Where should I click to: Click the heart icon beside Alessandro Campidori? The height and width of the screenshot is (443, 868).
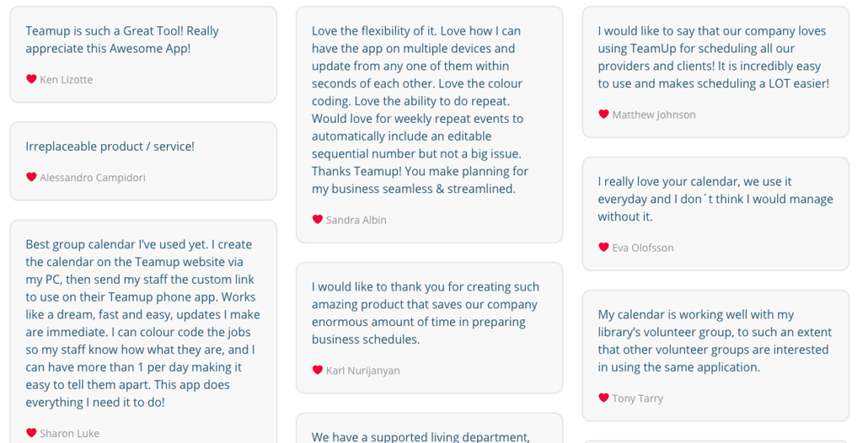click(31, 177)
